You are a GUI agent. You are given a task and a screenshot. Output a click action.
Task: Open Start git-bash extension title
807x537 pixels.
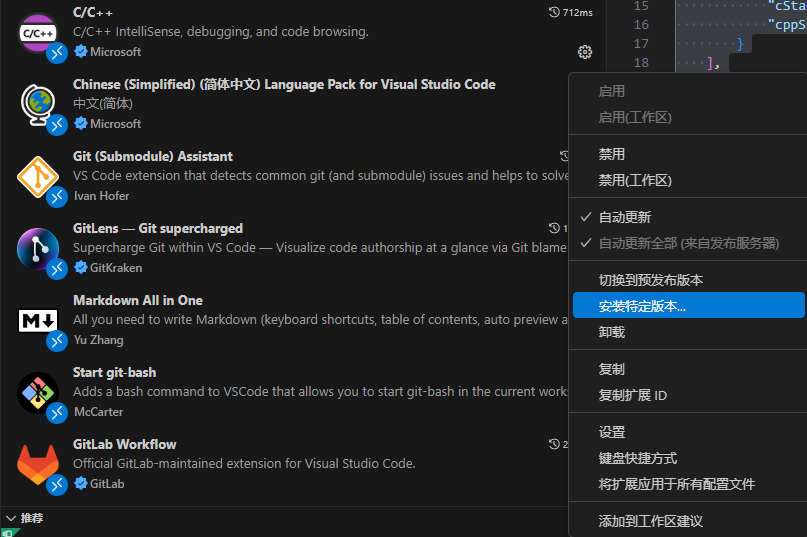click(114, 372)
